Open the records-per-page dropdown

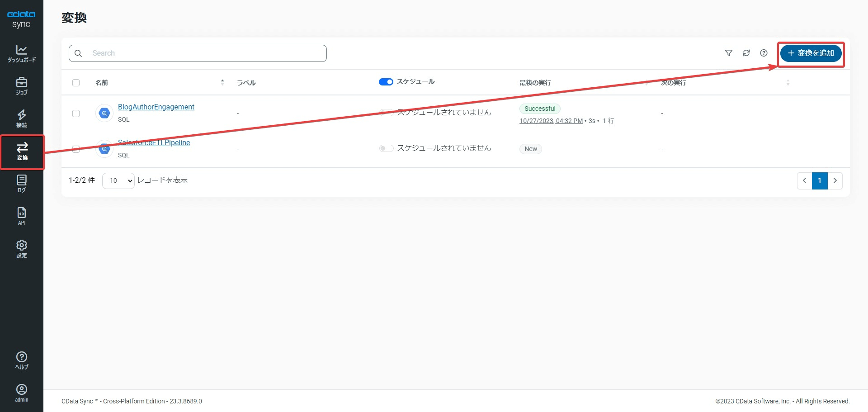[118, 180]
